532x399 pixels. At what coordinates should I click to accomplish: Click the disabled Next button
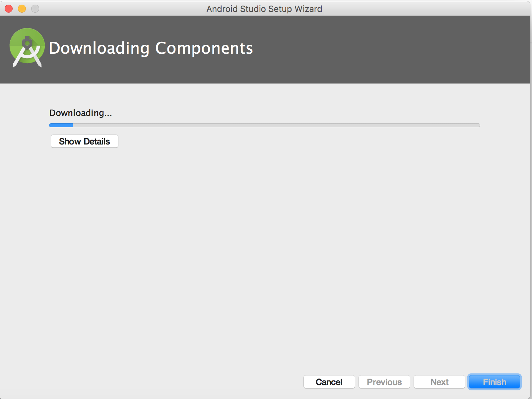439,381
